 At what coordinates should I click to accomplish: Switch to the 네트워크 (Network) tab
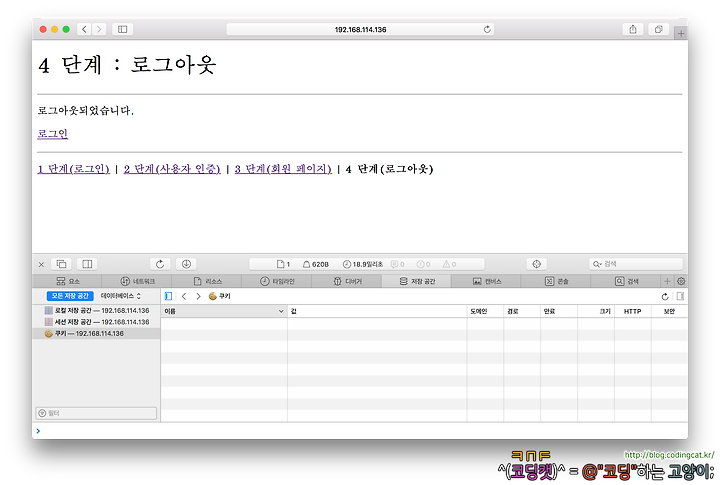point(137,281)
